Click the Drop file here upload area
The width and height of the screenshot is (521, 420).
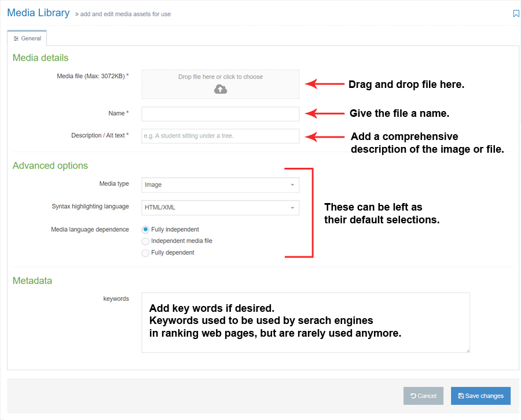(221, 84)
